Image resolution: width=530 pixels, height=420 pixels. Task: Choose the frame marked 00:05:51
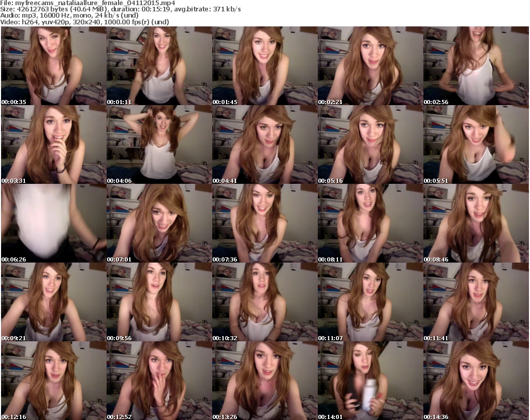476,144
